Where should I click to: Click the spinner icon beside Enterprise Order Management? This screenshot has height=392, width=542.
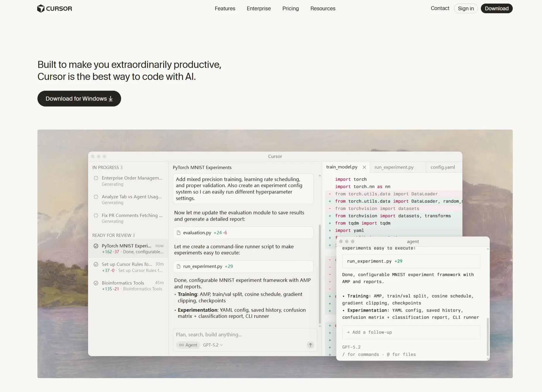point(96,178)
